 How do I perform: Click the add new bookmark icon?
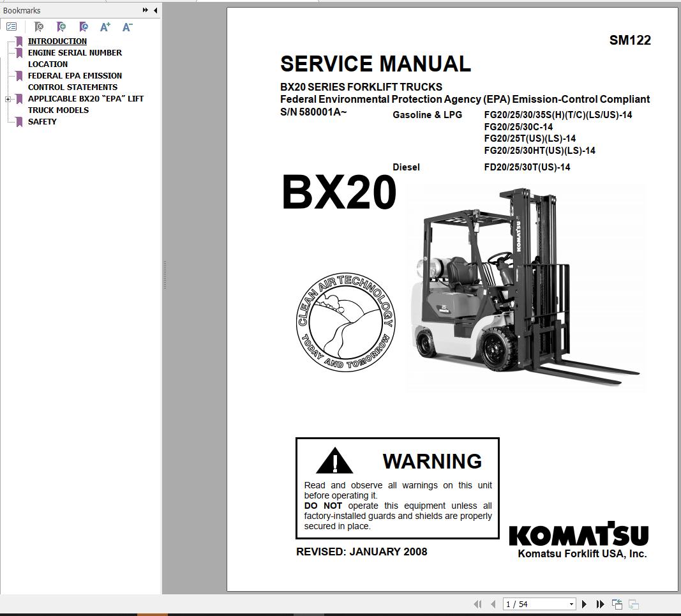pos(61,27)
